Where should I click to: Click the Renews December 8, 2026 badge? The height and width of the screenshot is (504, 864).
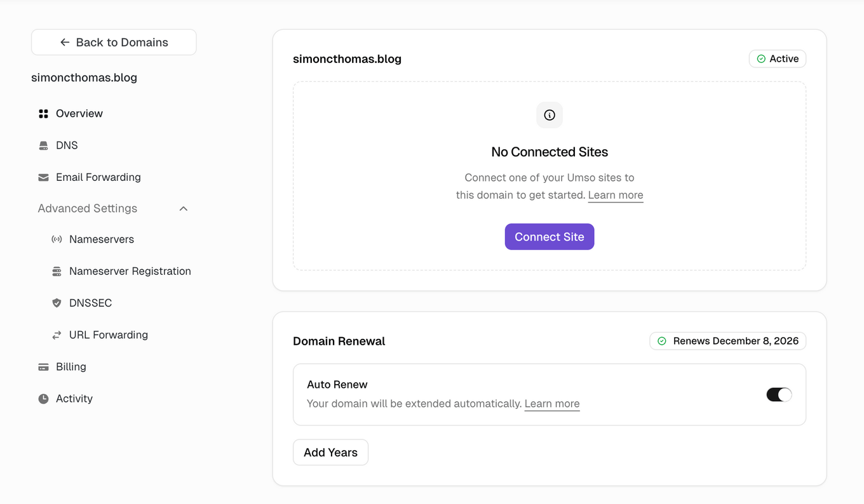tap(727, 341)
